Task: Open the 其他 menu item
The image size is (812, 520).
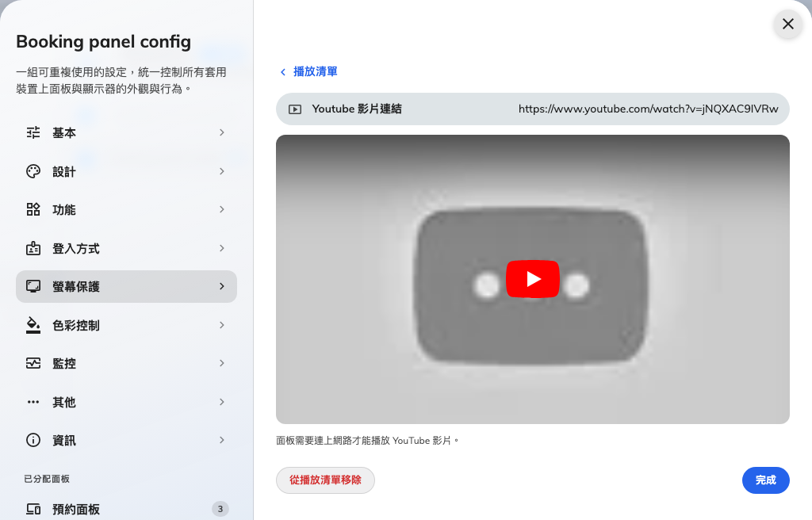Action: [126, 402]
